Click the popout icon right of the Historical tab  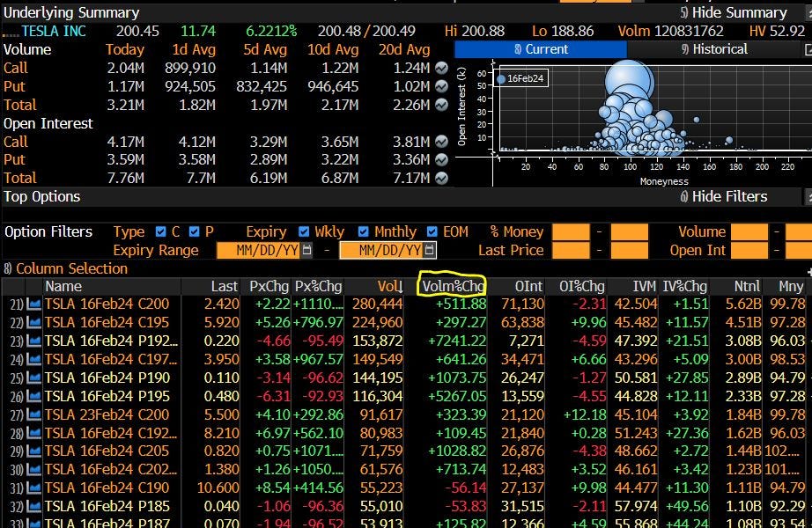click(x=807, y=49)
